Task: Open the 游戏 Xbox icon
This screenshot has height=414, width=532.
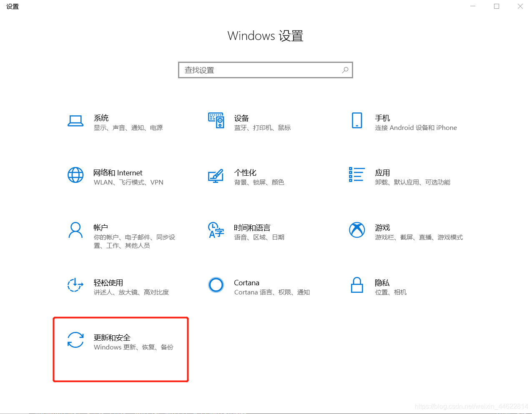Action: (357, 230)
